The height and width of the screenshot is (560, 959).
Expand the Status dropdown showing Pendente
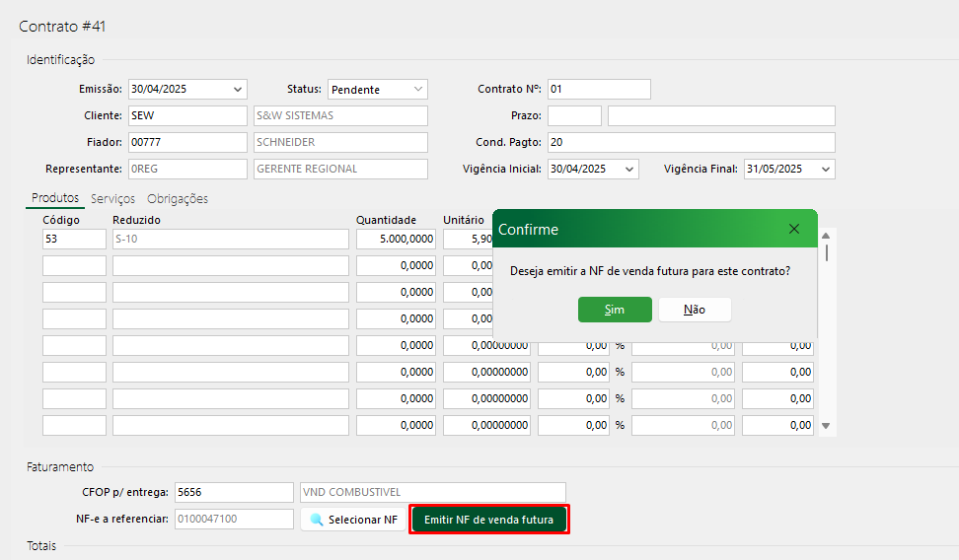pyautogui.click(x=418, y=90)
